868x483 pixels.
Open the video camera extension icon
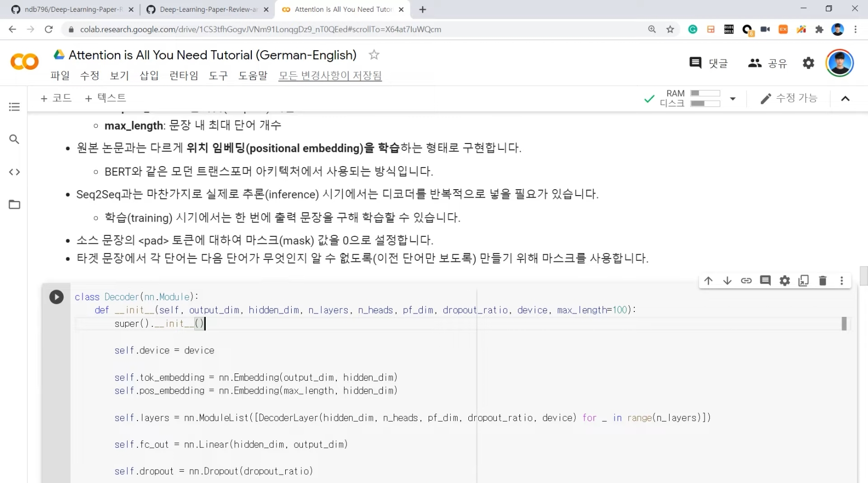point(765,29)
